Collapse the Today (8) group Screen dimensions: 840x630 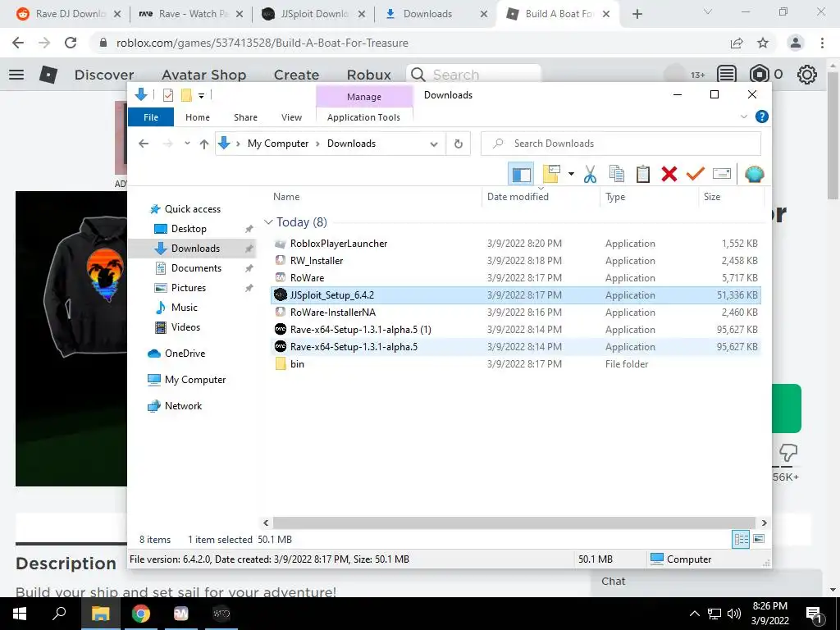tap(268, 221)
